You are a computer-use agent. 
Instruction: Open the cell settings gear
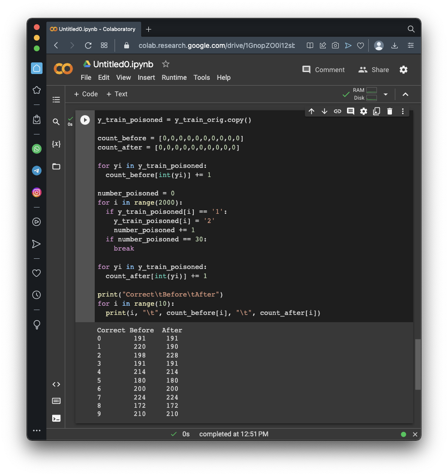[x=363, y=111]
